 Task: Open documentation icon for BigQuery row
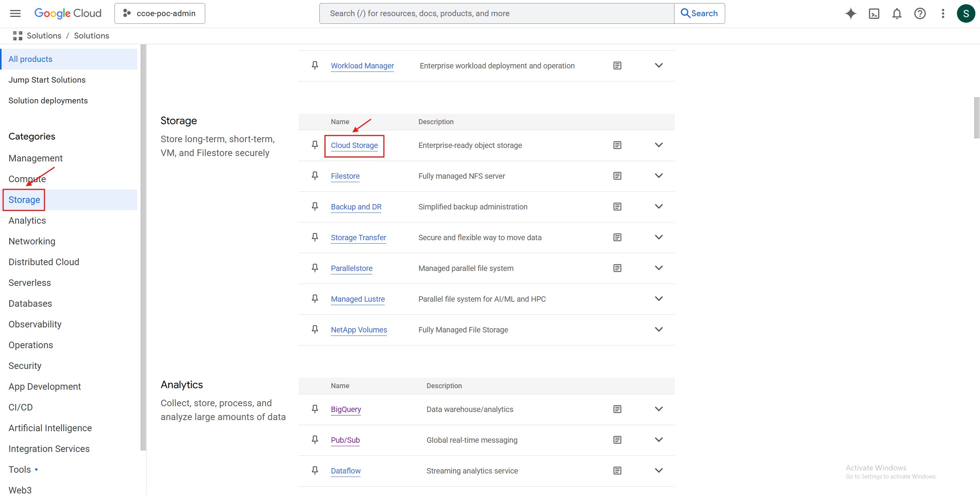click(x=617, y=409)
